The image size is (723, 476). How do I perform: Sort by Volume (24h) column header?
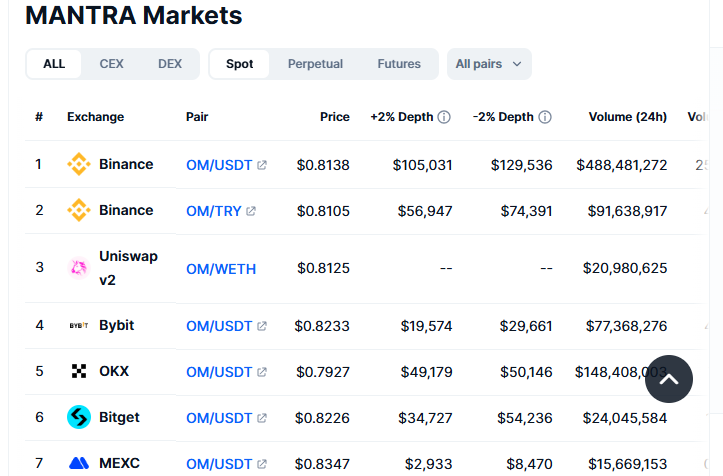tap(628, 117)
